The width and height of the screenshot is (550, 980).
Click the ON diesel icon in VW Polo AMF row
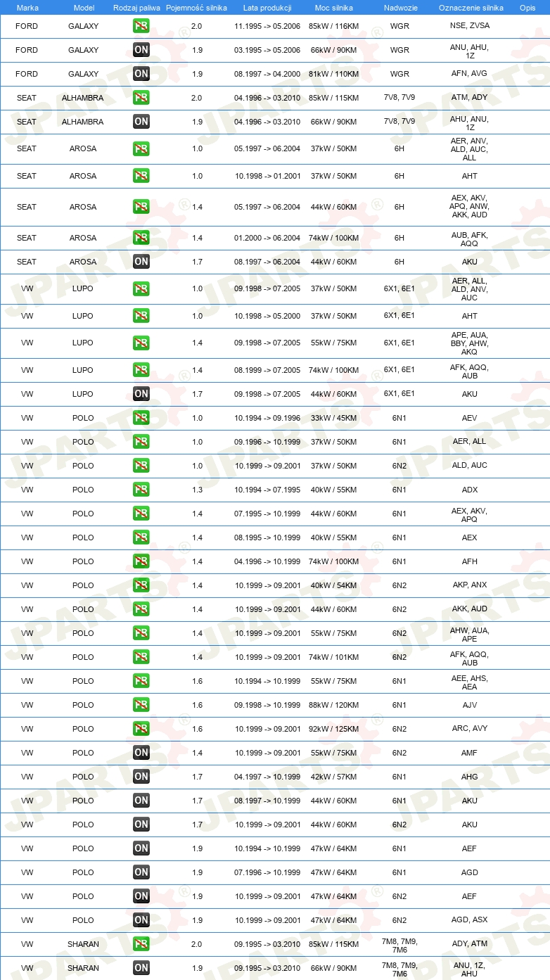click(141, 753)
